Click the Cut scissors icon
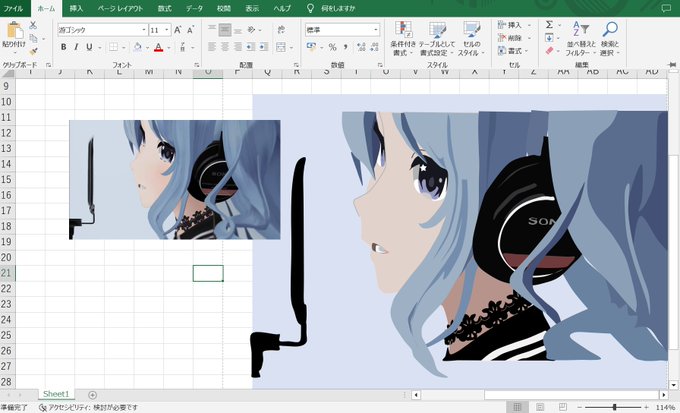Viewport: 680px width, 413px height. pos(33,25)
